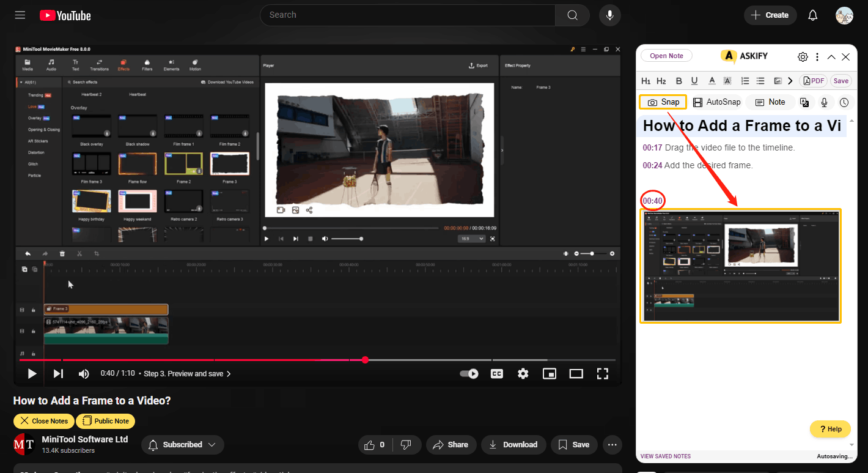Open VIEW SAVED NOTES link
Viewport: 868px width, 473px height.
click(x=666, y=456)
